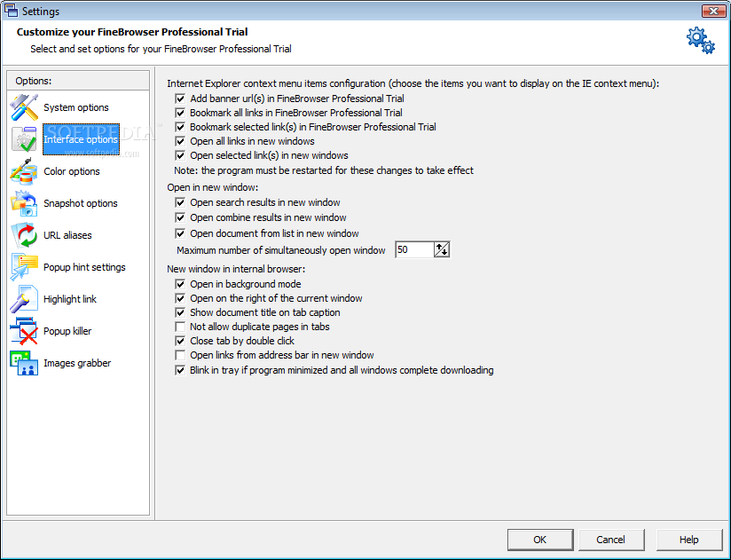Enable Open links from address bar checkbox
This screenshot has width=731, height=560.
pyautogui.click(x=180, y=355)
